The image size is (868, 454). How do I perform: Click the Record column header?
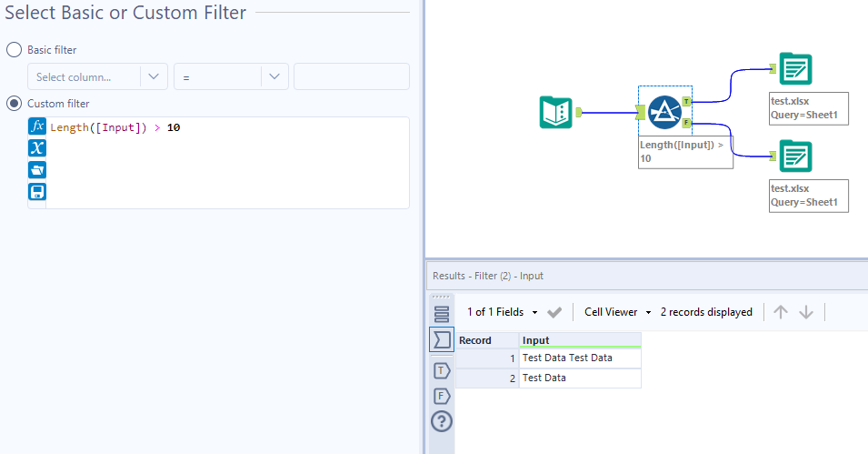[487, 340]
